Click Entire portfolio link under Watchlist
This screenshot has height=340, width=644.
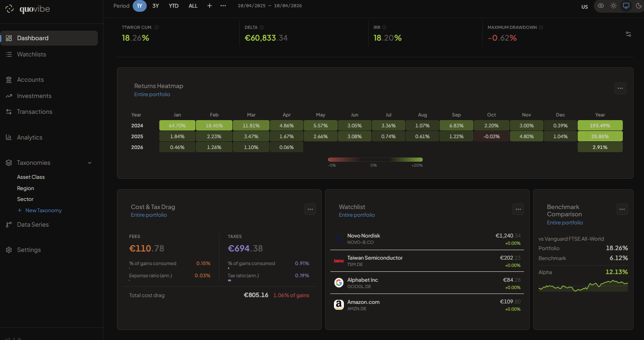pos(357,215)
